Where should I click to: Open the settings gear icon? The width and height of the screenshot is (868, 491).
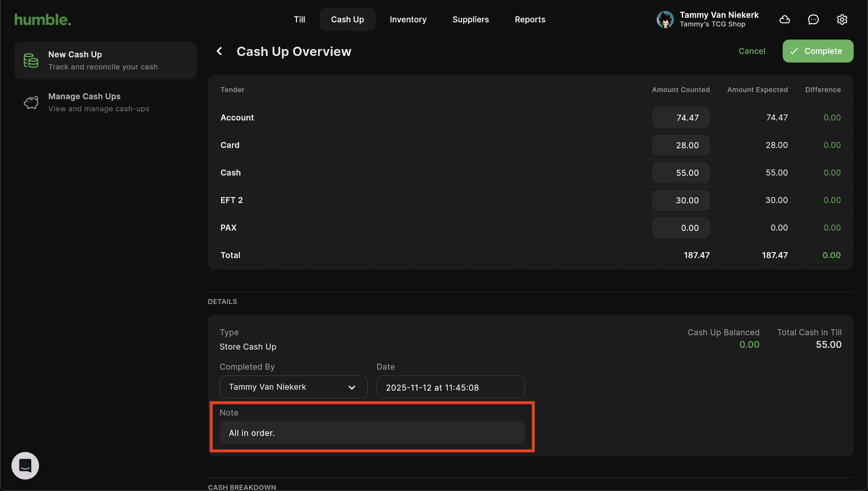point(842,20)
